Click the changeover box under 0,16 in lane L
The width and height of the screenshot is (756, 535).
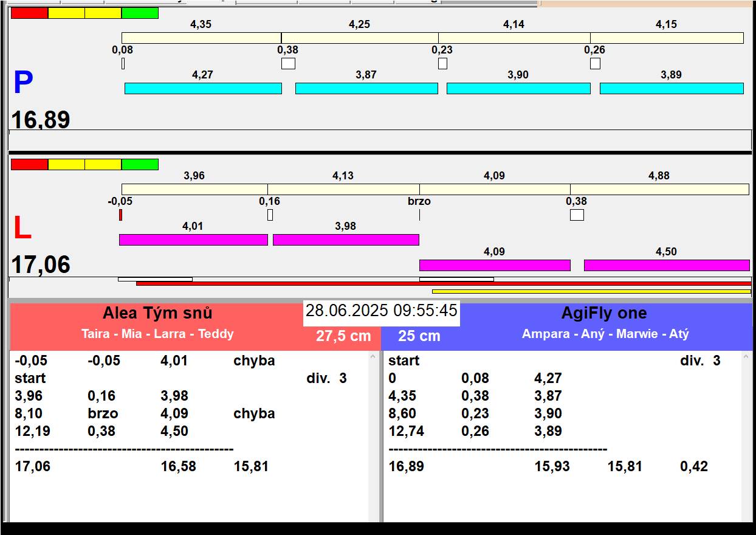tap(270, 215)
